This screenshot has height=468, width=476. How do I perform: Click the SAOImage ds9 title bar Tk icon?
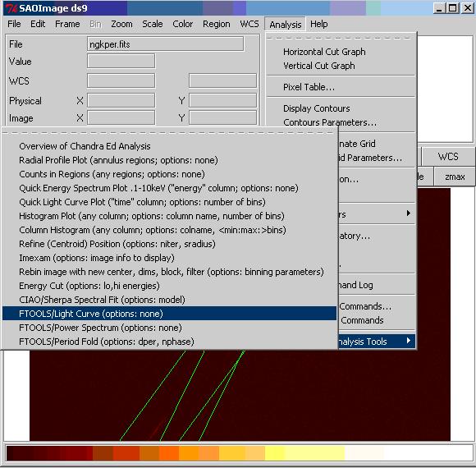[11, 8]
